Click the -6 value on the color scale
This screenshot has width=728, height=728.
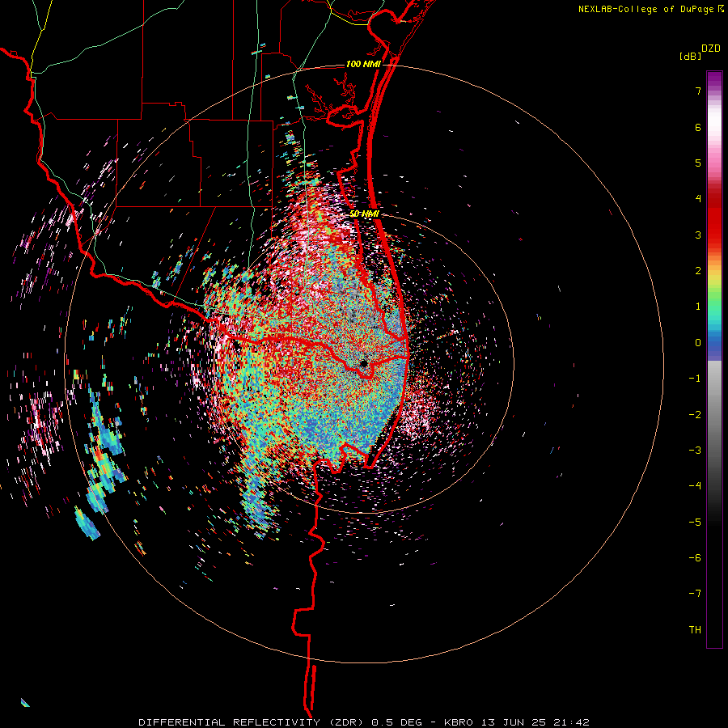pyautogui.click(x=695, y=558)
